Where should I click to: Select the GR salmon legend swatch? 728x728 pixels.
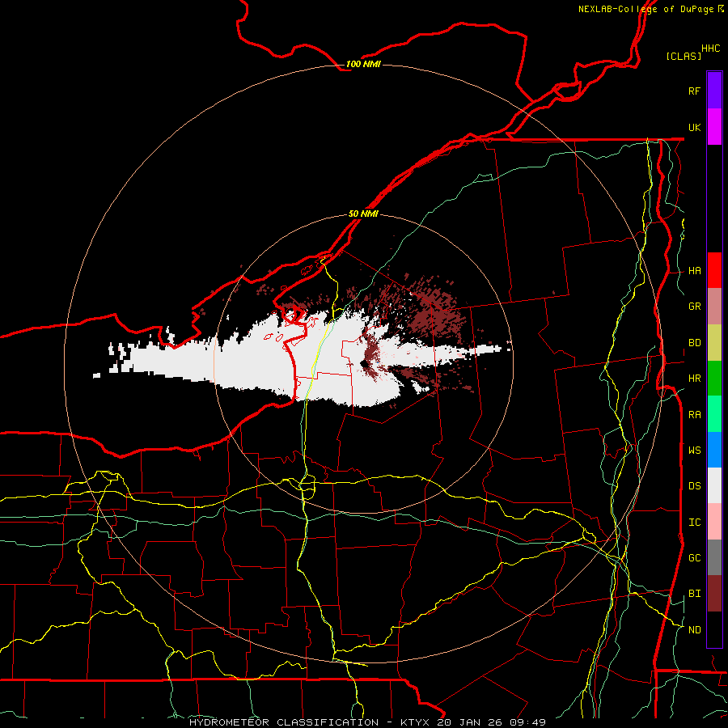pyautogui.click(x=714, y=307)
